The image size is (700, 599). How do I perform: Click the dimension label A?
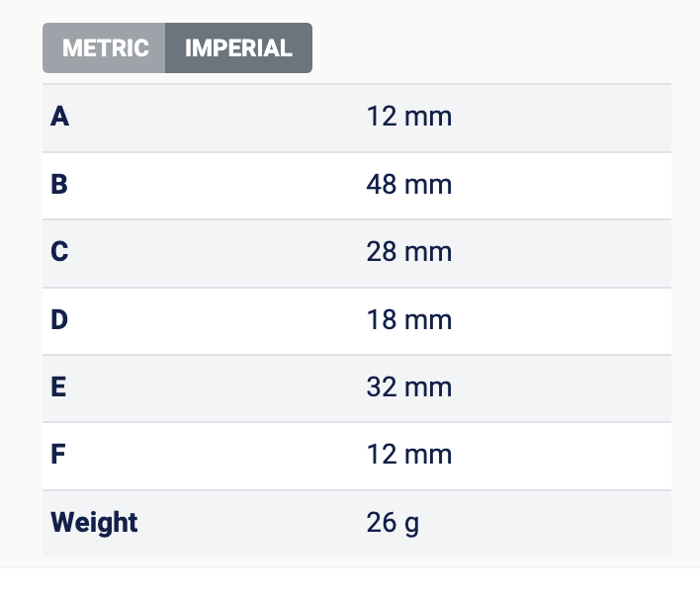pos(60,117)
